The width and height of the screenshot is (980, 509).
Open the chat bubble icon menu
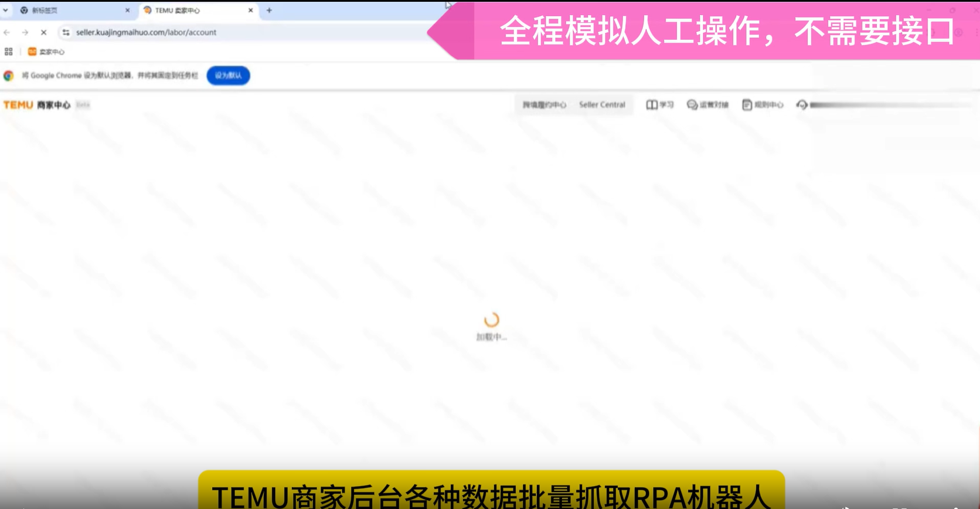tap(692, 105)
